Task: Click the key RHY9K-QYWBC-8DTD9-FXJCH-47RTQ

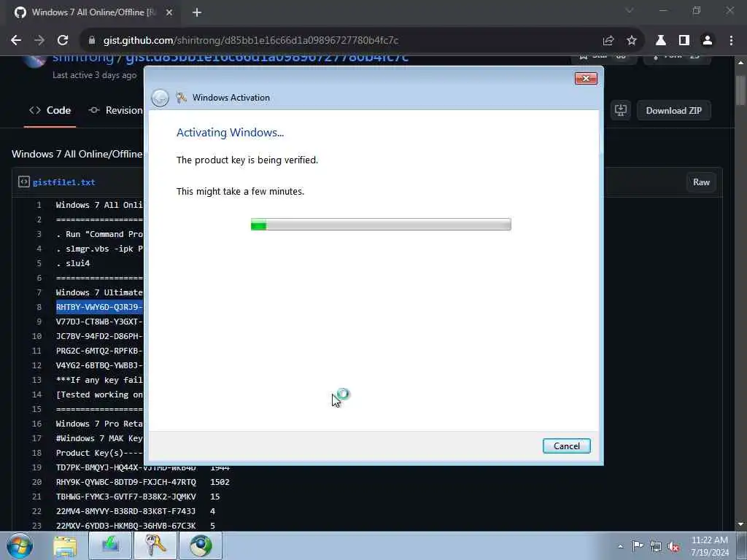Action: (125, 482)
